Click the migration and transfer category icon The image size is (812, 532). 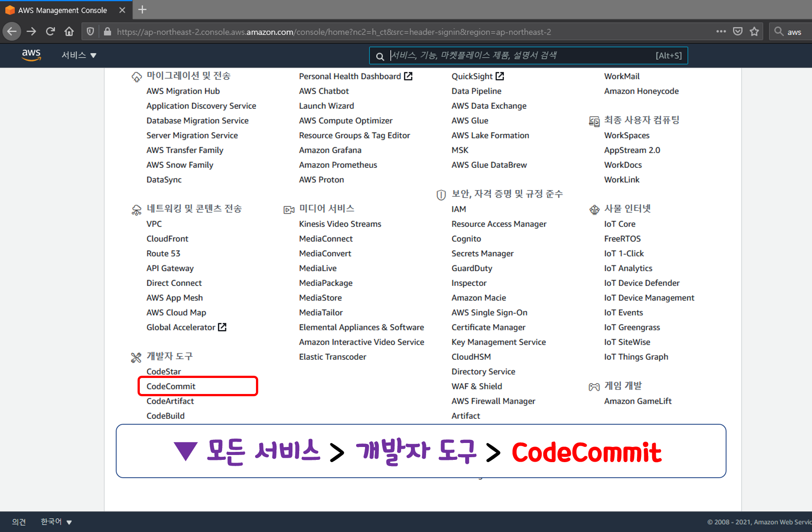click(x=137, y=77)
